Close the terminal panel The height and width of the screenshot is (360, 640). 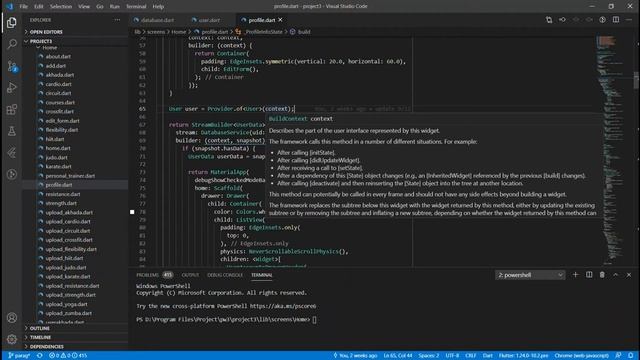[x=629, y=275]
